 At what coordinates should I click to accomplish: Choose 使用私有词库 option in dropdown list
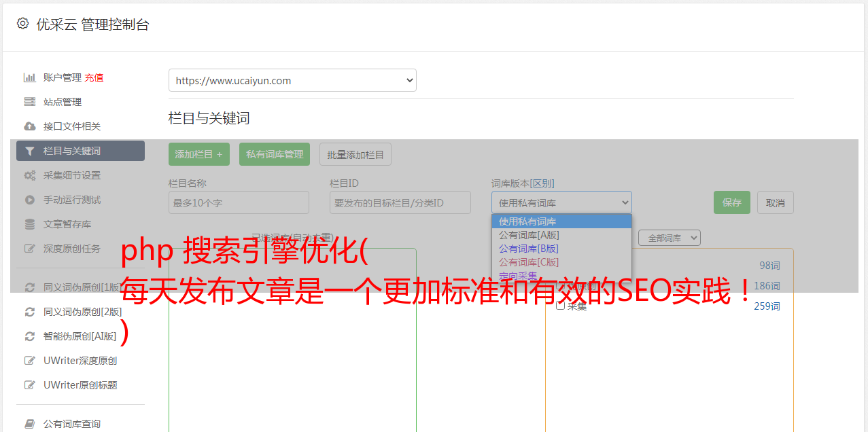click(x=561, y=221)
